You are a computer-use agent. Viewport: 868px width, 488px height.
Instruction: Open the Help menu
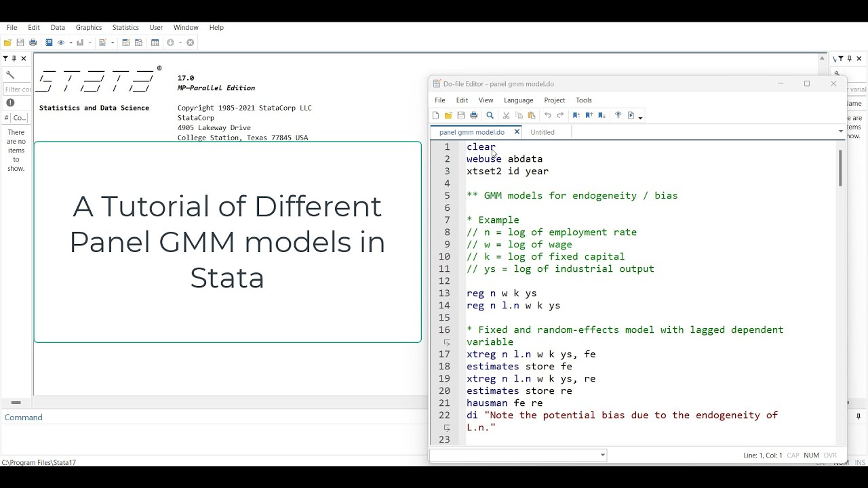(x=216, y=28)
